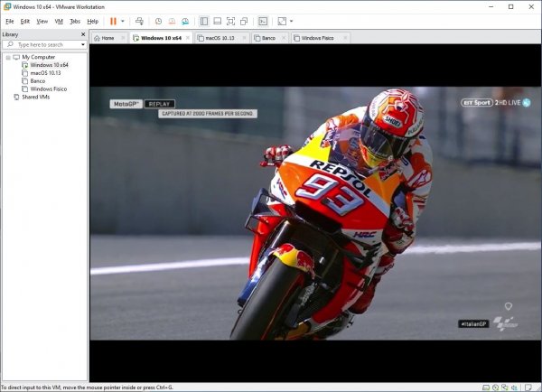Click the message log status icon
The width and height of the screenshot is (542, 392).
pos(528,387)
